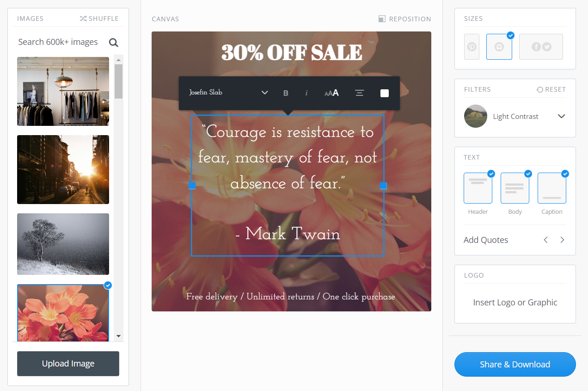Show the next quote with right chevron
The height and width of the screenshot is (391, 588).
(x=562, y=240)
